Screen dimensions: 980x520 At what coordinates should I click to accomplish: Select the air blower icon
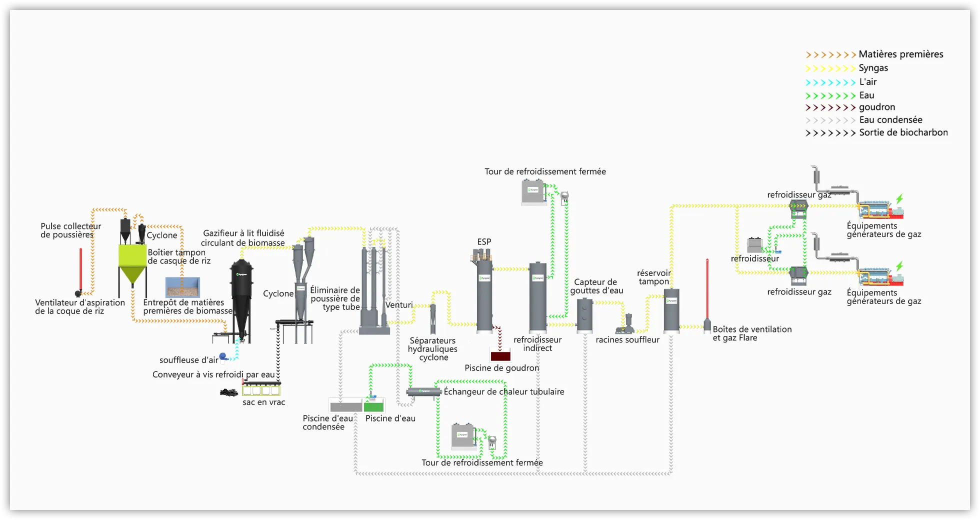[x=223, y=357]
